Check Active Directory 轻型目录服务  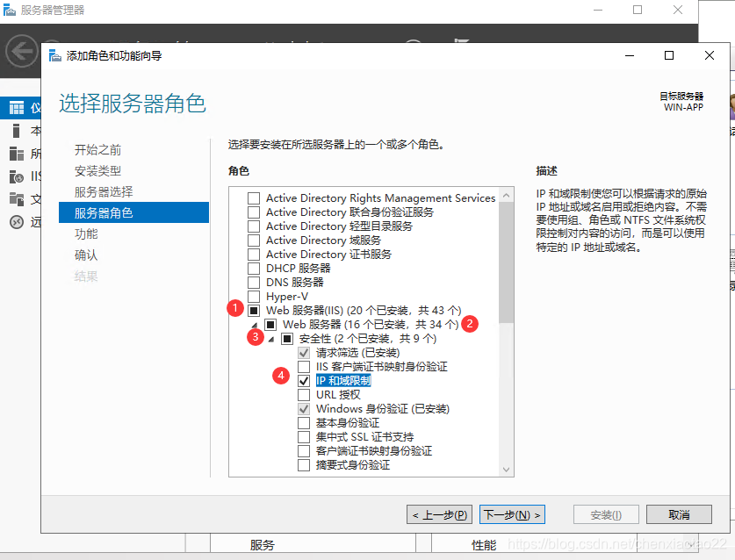point(254,226)
